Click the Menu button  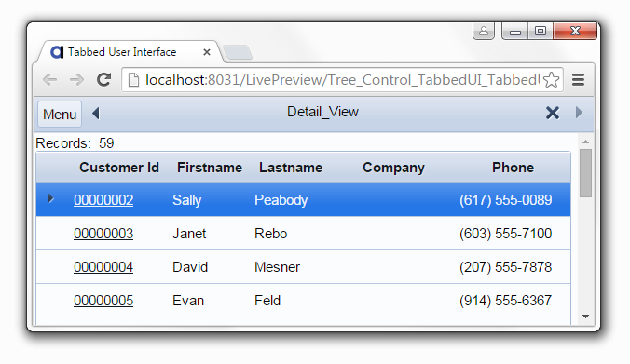coord(60,115)
